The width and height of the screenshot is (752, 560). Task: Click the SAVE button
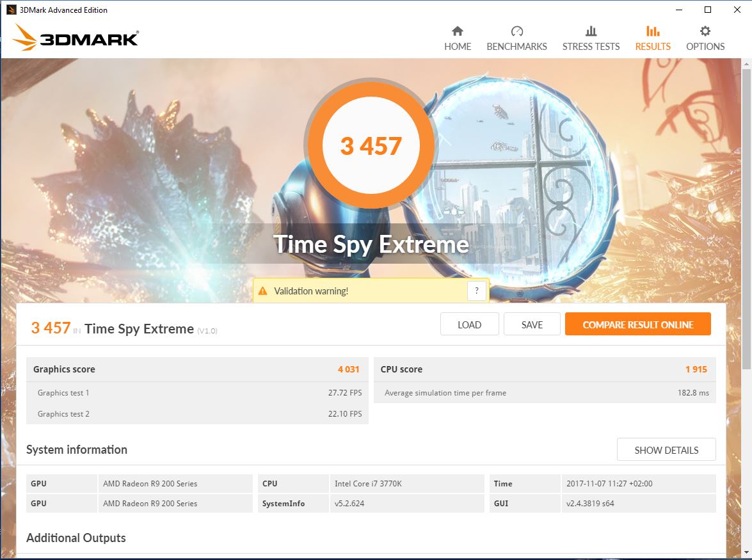coord(532,324)
